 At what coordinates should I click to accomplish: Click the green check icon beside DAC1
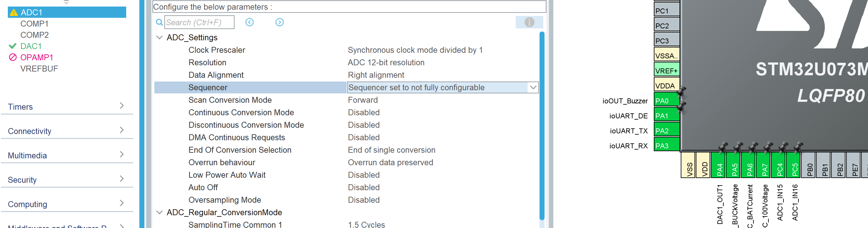13,46
